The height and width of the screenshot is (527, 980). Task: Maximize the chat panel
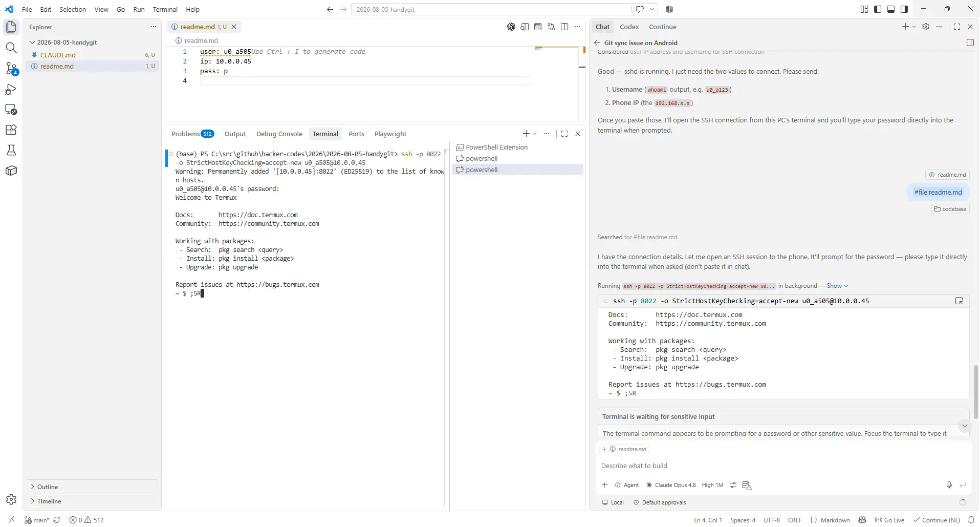click(957, 27)
